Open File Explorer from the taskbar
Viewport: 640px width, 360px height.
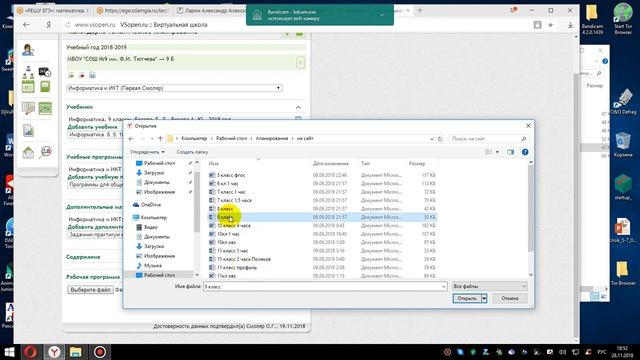[76, 352]
